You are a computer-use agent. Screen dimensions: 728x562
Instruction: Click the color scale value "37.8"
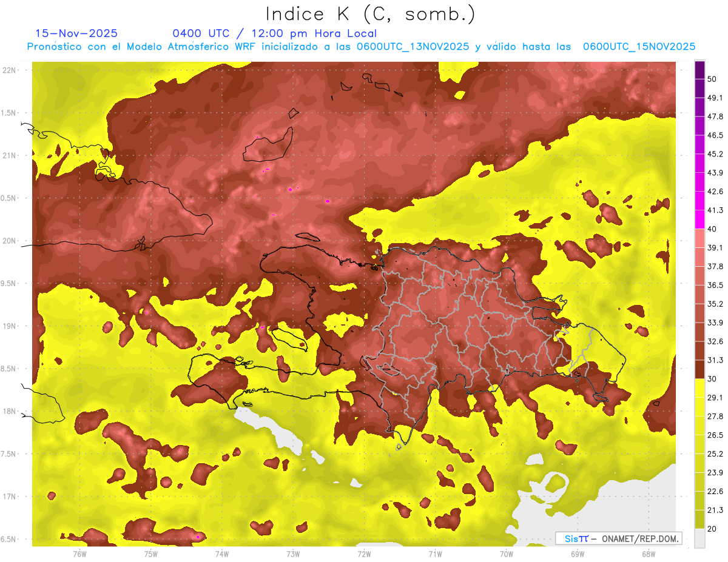tap(715, 267)
